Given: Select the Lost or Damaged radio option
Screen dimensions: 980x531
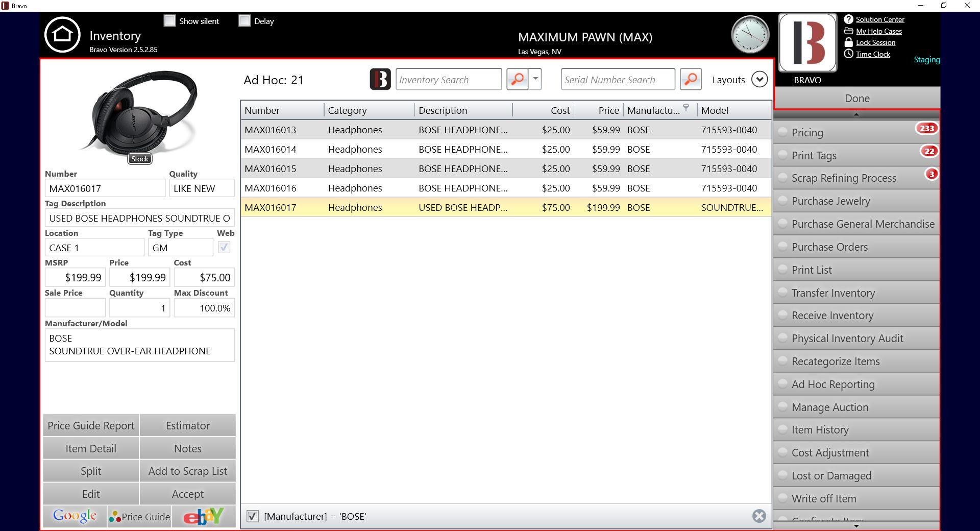Looking at the screenshot, I should tap(782, 475).
